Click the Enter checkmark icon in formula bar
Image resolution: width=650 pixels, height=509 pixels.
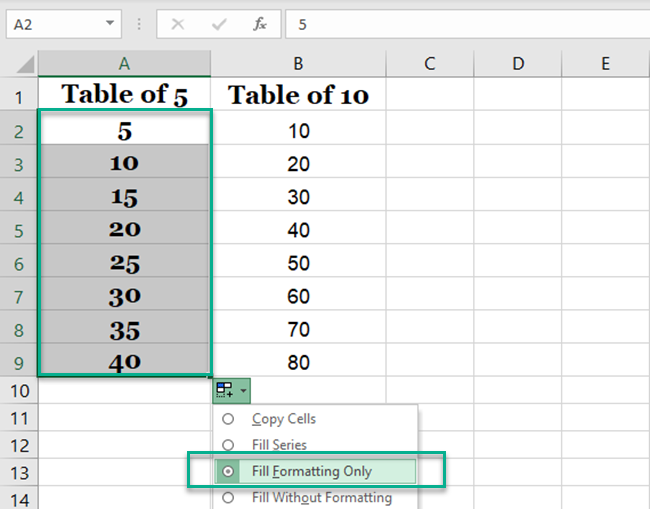point(218,24)
